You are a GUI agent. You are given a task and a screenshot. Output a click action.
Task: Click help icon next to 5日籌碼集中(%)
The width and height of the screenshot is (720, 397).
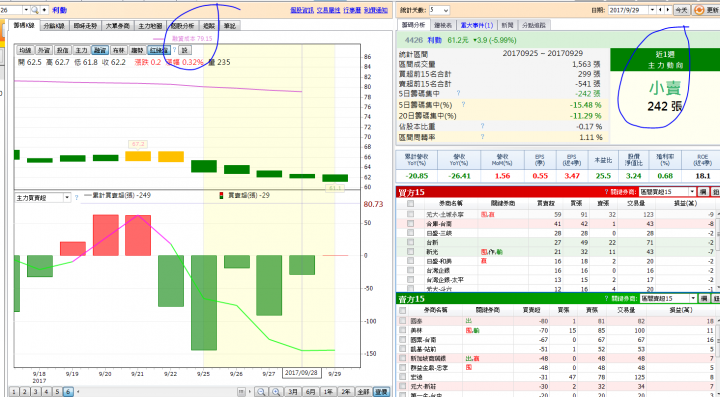click(463, 105)
